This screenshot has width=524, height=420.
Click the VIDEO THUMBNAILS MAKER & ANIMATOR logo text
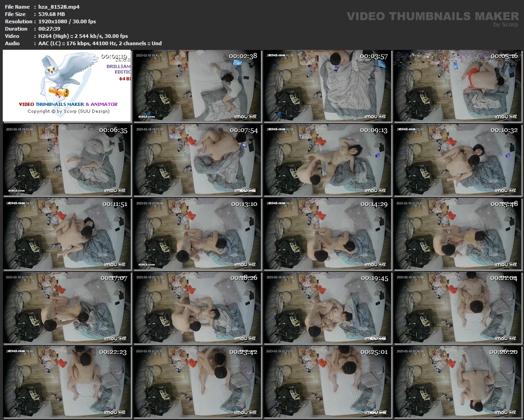(x=68, y=104)
